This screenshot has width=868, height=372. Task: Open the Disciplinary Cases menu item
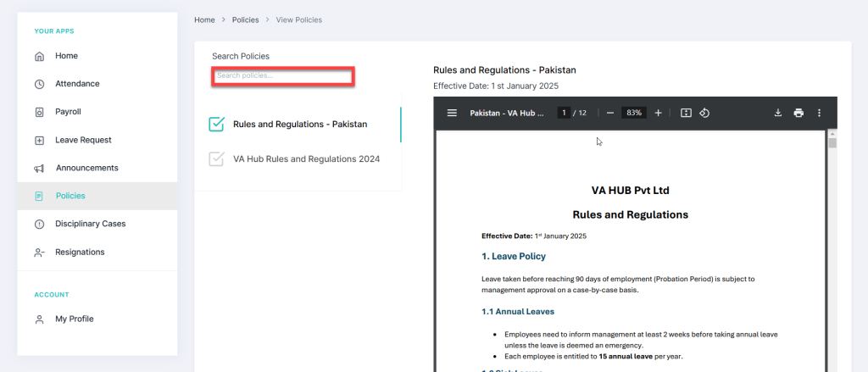click(x=97, y=225)
